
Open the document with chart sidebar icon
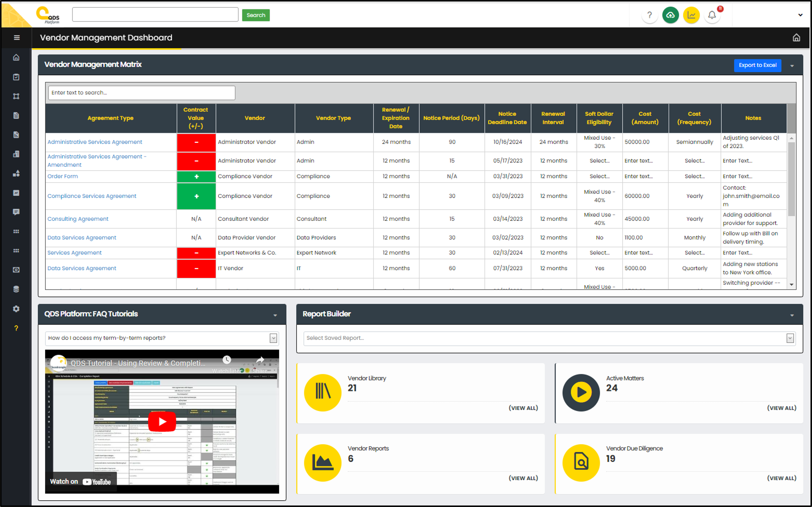(16, 135)
